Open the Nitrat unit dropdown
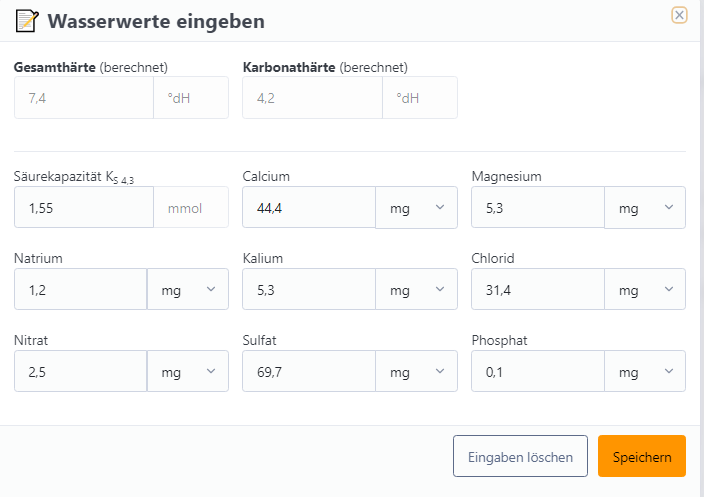The image size is (704, 497). point(188,371)
